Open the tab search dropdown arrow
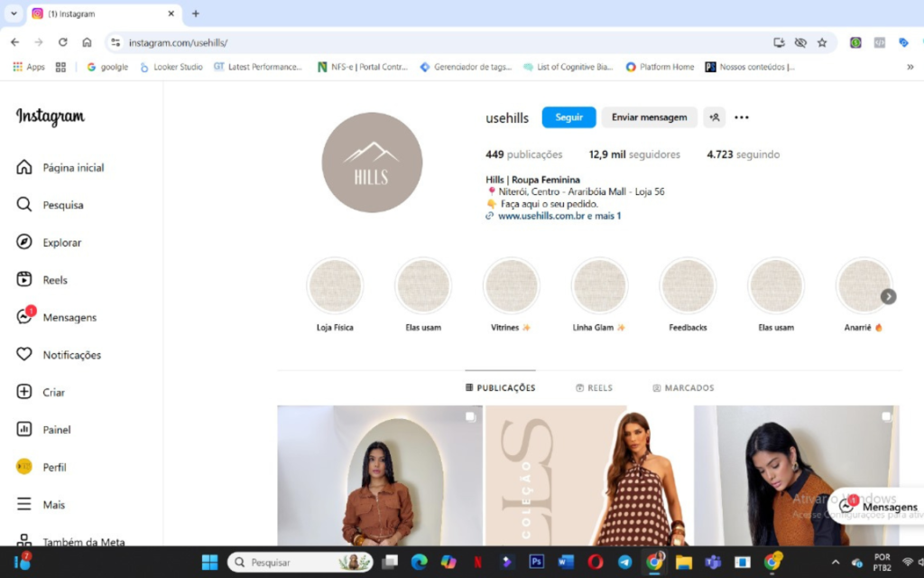924x578 pixels. pos(14,13)
